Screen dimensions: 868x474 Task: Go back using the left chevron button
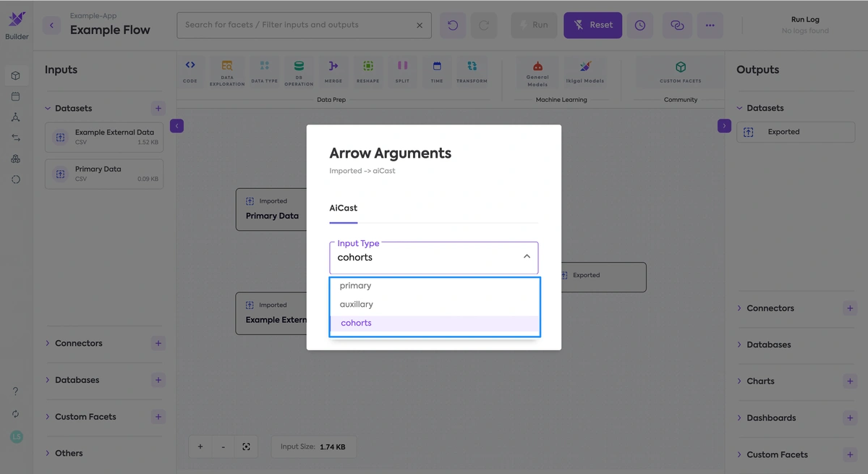[51, 25]
